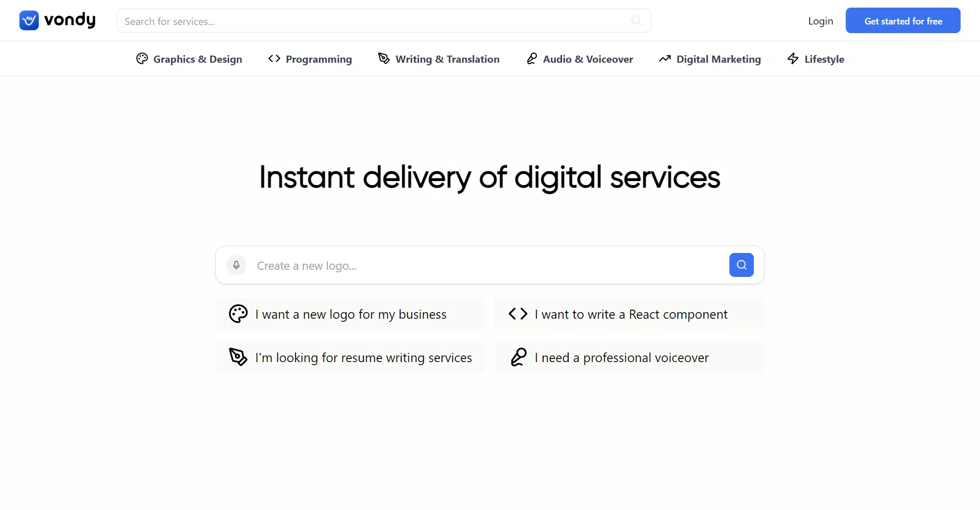
Task: Open the Programming category
Action: [318, 59]
